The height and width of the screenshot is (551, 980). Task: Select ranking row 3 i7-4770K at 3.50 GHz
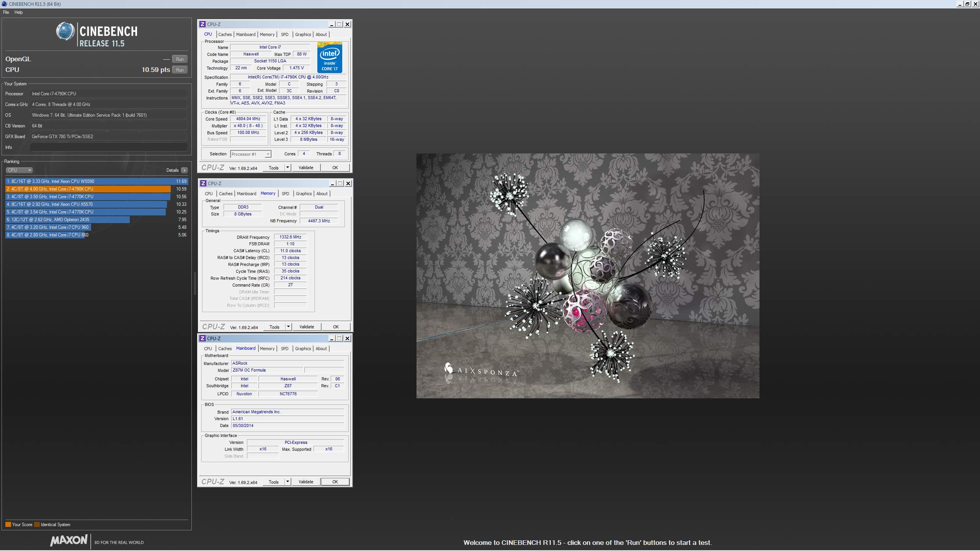click(97, 197)
